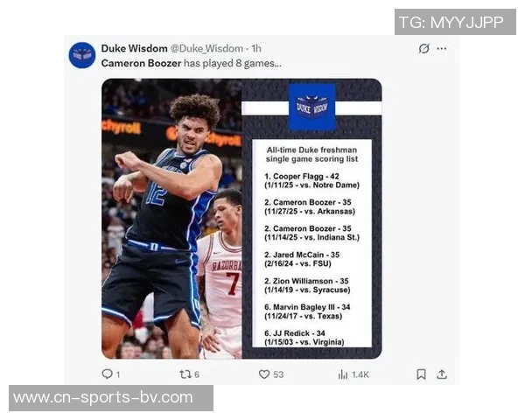Open the Cameron Boozer player photo

tap(171, 219)
